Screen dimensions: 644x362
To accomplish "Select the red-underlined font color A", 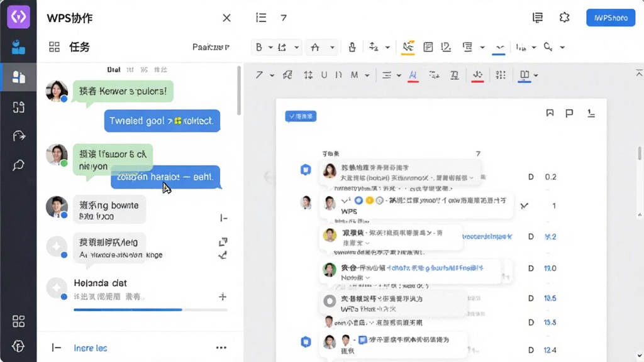I will (x=413, y=75).
